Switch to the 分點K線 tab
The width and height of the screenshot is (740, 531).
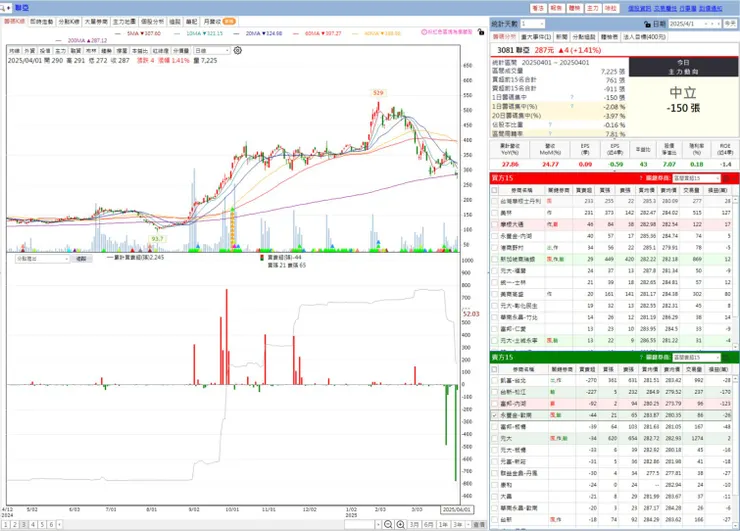[69, 22]
